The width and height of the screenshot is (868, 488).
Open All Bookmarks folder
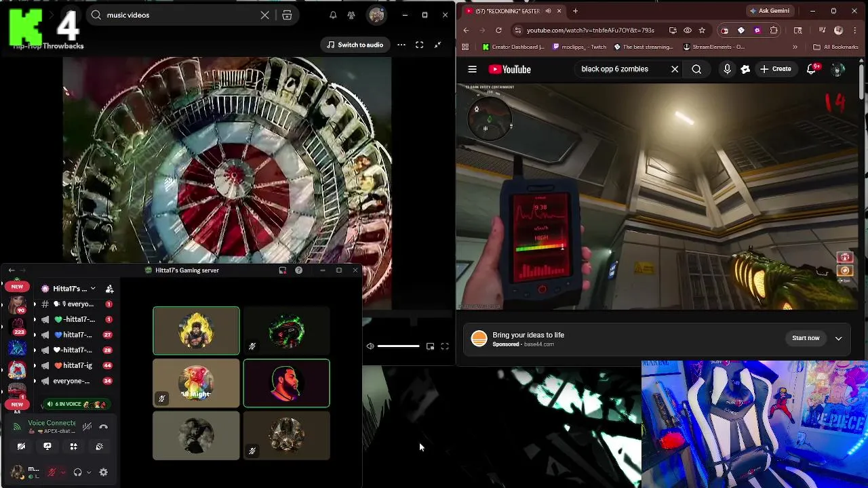[x=836, y=47]
